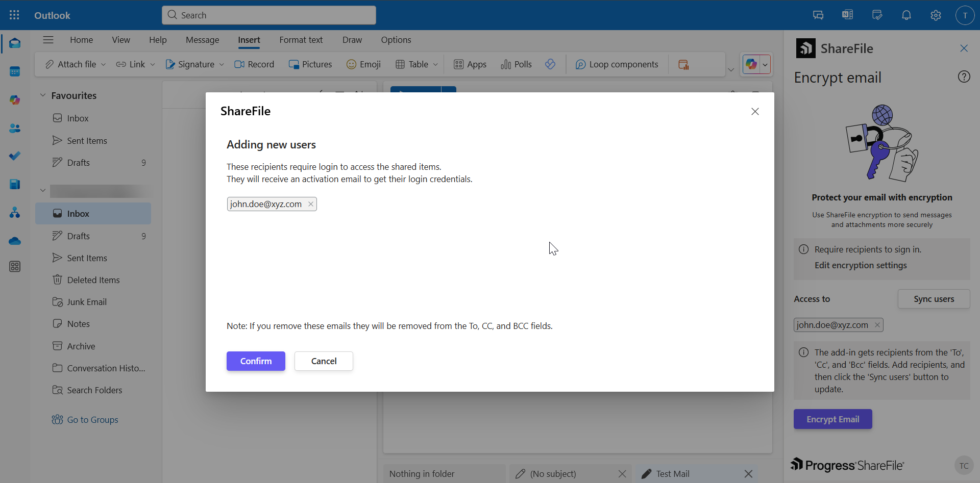Expand the Table dropdown arrow

[x=435, y=65]
